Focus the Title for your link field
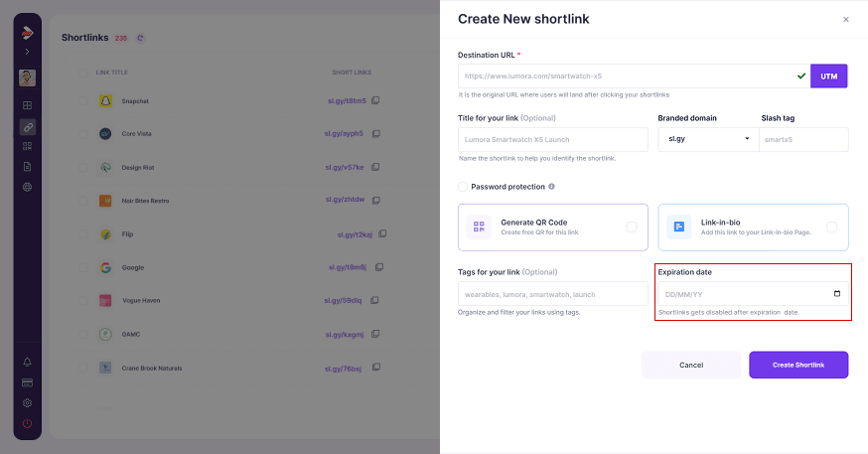This screenshot has height=454, width=868. (x=552, y=139)
